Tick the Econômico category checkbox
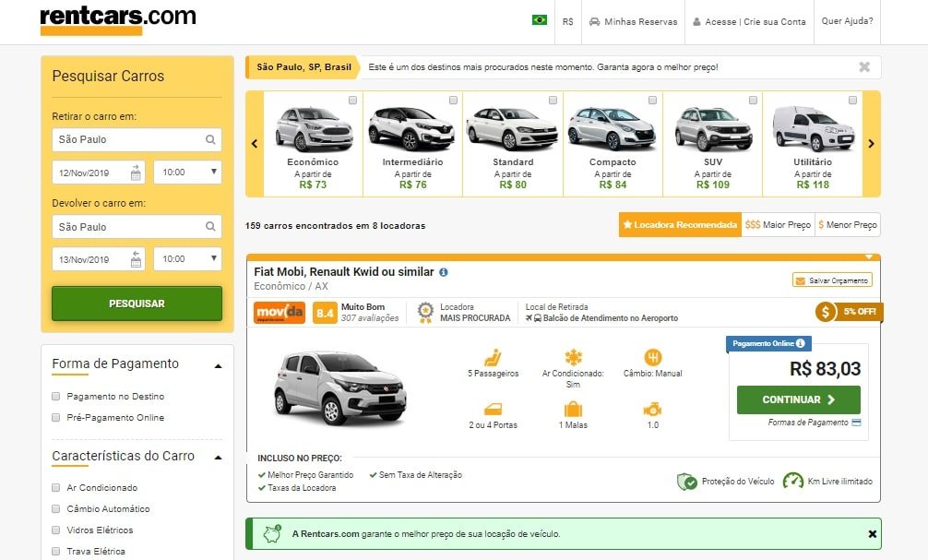The height and width of the screenshot is (560, 928). (x=353, y=100)
